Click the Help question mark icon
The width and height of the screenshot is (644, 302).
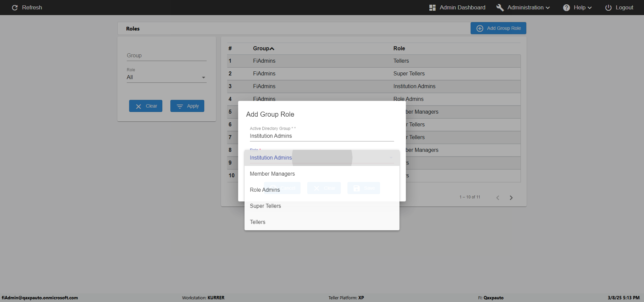[x=567, y=7]
